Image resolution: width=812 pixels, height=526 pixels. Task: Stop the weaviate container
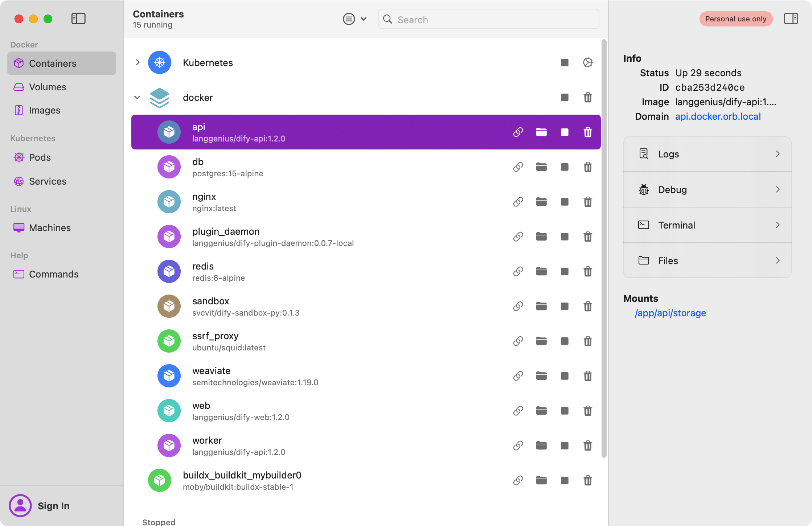coord(564,376)
